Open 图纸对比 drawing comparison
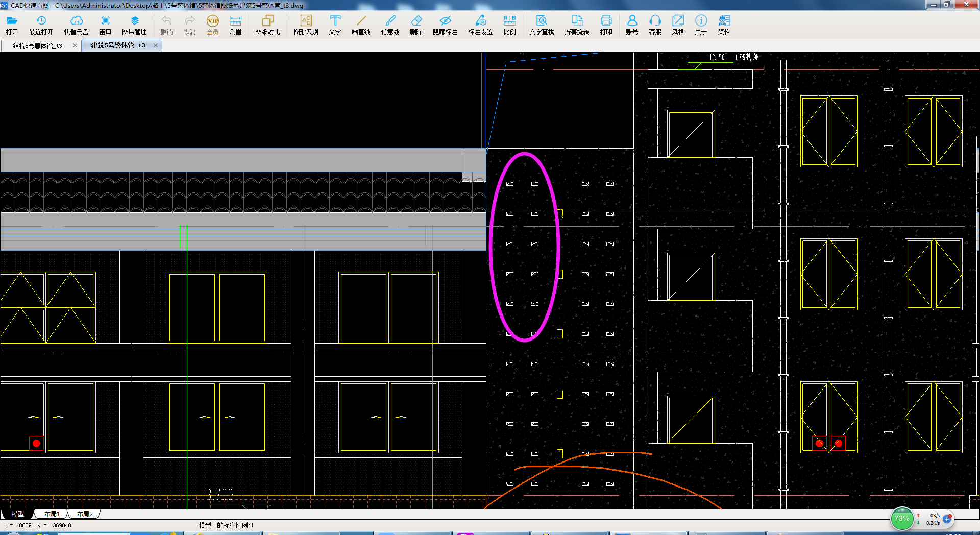This screenshot has width=980, height=535. [267, 25]
